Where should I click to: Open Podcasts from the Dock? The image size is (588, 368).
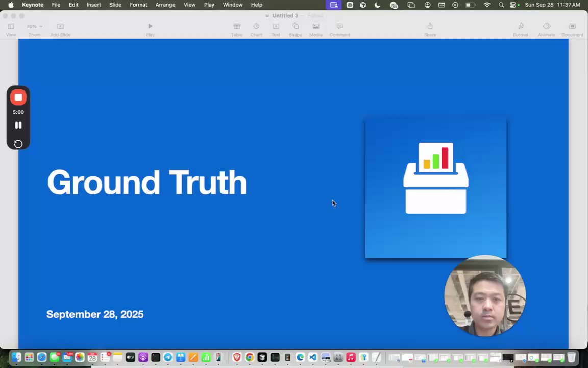143,357
